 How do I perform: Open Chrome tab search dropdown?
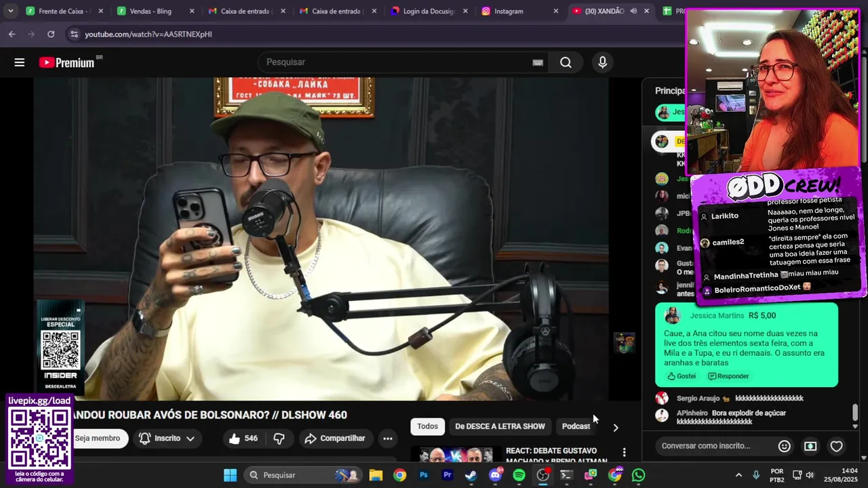10,11
